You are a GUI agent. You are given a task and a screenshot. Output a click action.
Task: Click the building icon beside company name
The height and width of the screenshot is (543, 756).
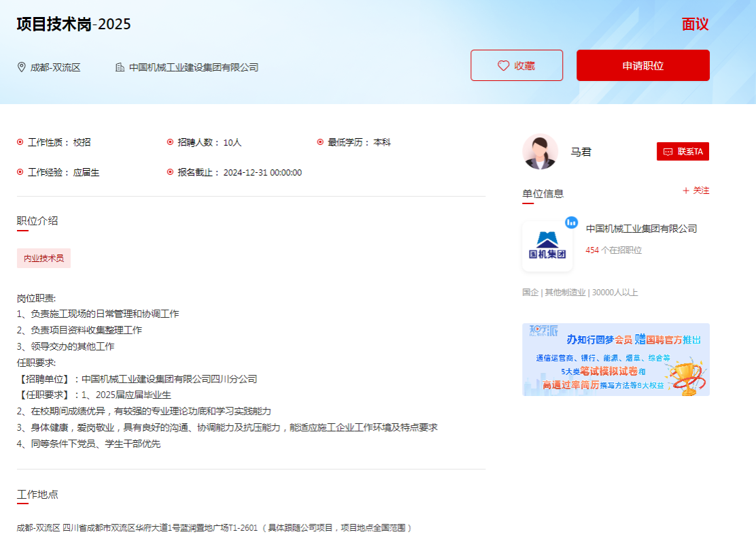[120, 67]
